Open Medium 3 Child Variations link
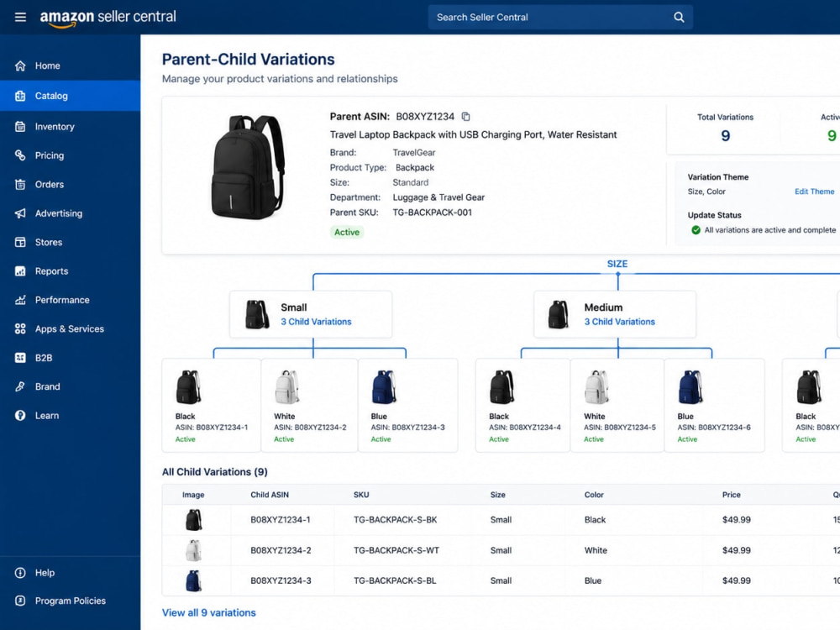840x630 pixels. click(619, 322)
